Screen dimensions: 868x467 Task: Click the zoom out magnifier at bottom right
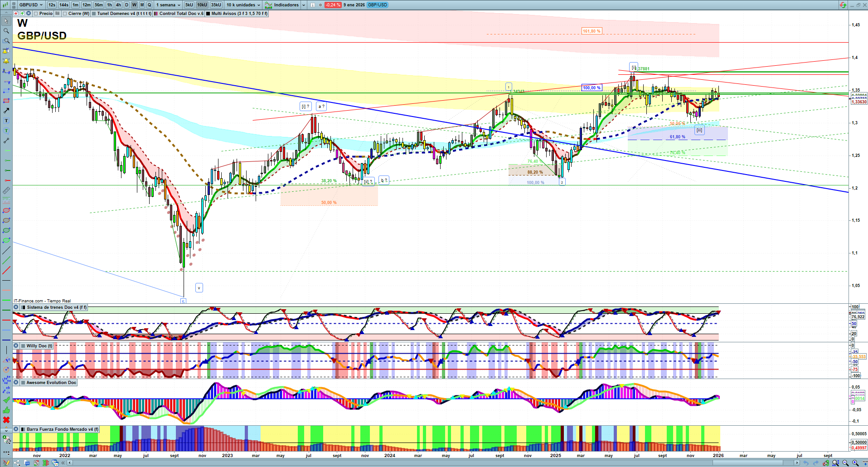[845, 463]
